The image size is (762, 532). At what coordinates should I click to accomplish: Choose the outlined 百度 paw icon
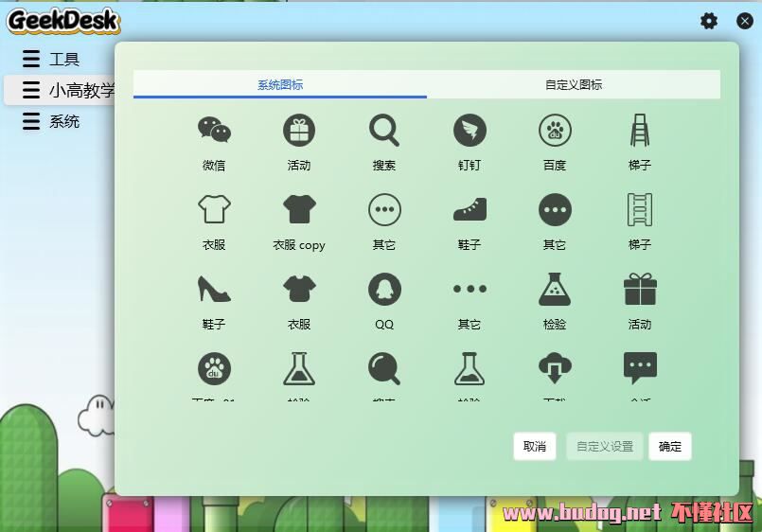point(555,131)
